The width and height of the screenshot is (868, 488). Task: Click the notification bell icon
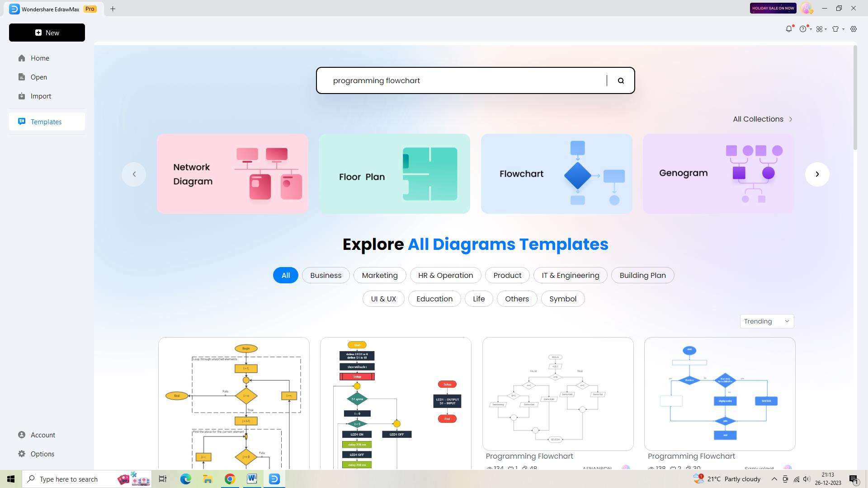pos(789,28)
